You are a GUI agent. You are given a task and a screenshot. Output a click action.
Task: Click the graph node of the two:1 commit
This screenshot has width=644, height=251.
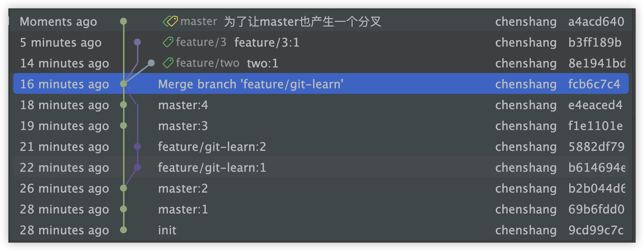tap(151, 63)
